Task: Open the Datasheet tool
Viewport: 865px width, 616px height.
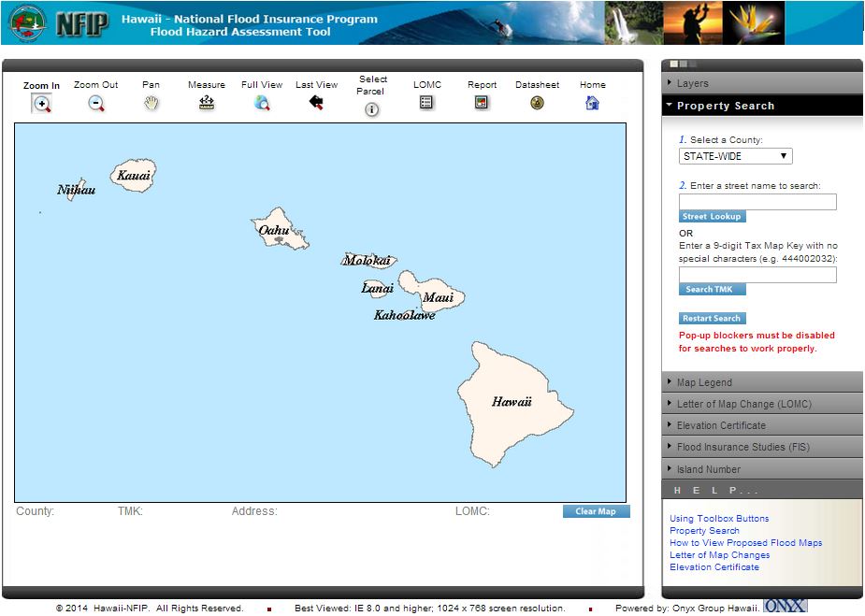Action: [x=537, y=102]
